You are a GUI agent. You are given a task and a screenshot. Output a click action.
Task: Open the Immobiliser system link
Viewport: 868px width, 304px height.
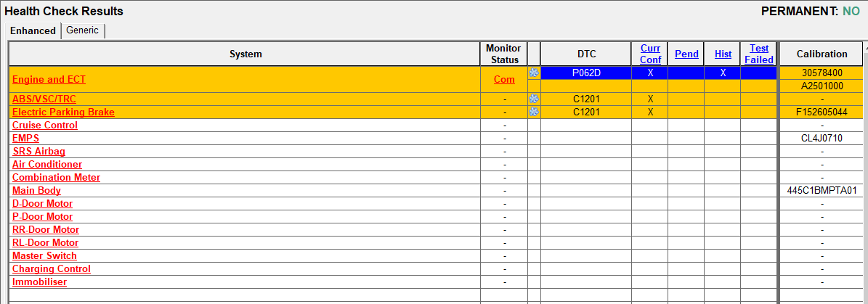[x=39, y=282]
